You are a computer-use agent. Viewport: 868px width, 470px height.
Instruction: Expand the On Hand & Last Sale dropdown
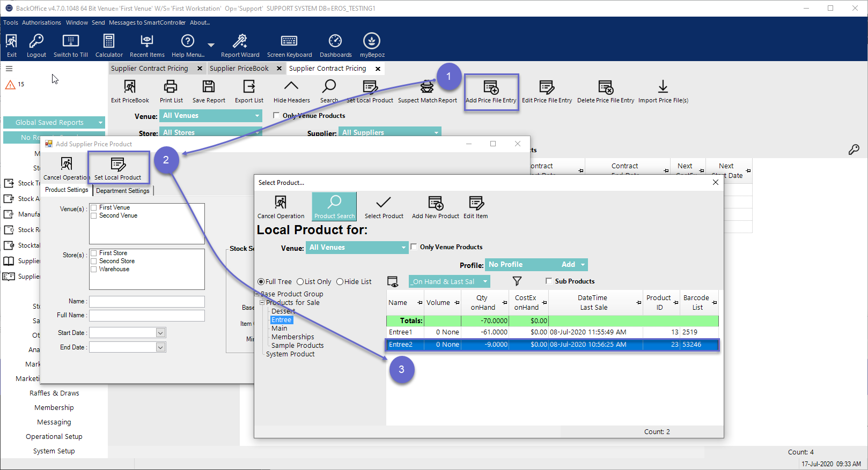[486, 281]
